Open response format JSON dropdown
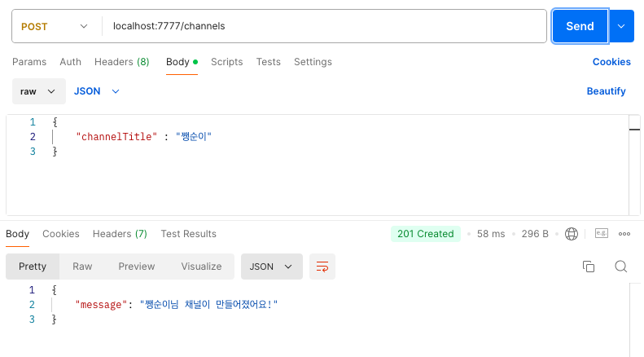 point(271,267)
